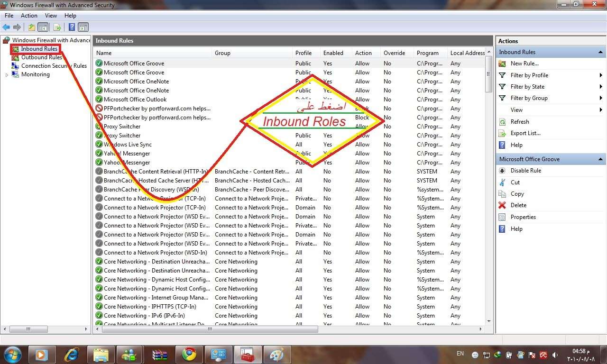The image size is (607, 364).
Task: Click the red block icon of first PFPortchecker rule
Action: point(99,109)
